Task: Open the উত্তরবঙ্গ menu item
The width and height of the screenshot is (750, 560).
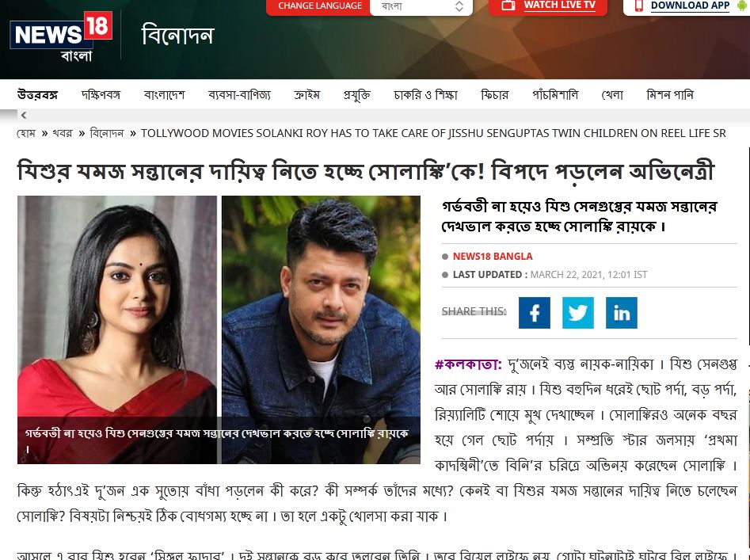Action: (37, 95)
